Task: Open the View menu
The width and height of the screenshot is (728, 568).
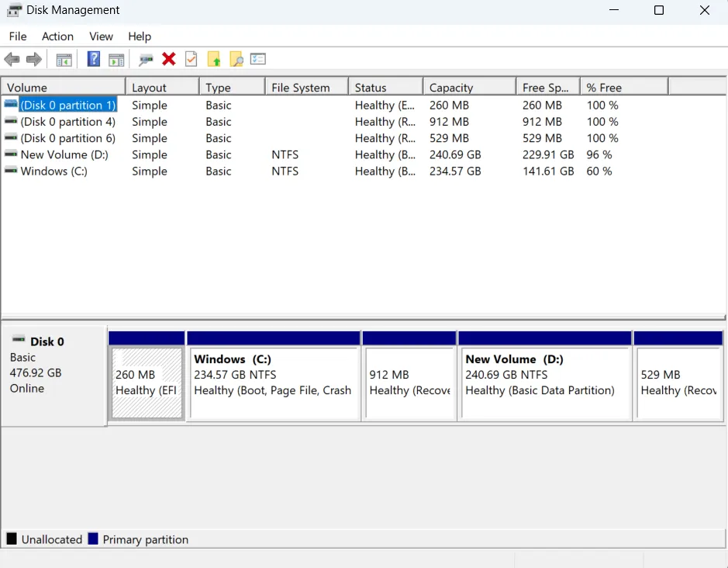Action: point(101,36)
